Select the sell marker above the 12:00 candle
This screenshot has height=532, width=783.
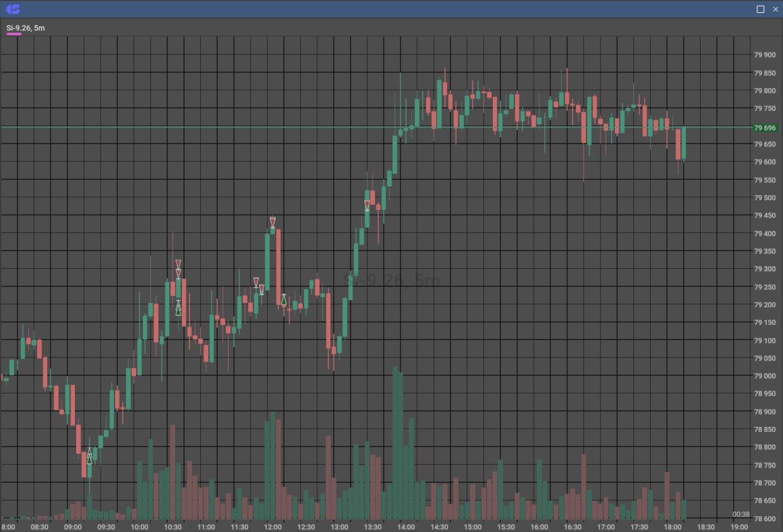click(273, 222)
